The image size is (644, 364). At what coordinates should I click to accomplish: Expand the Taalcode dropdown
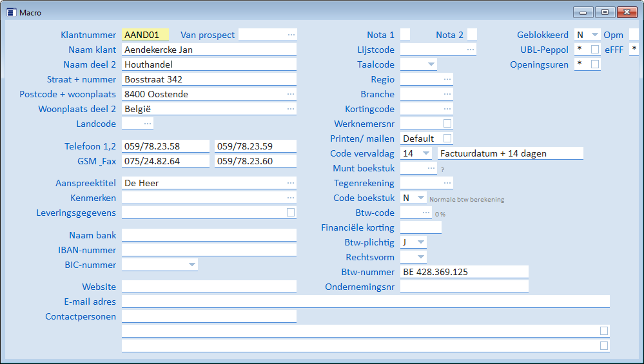pyautogui.click(x=431, y=64)
